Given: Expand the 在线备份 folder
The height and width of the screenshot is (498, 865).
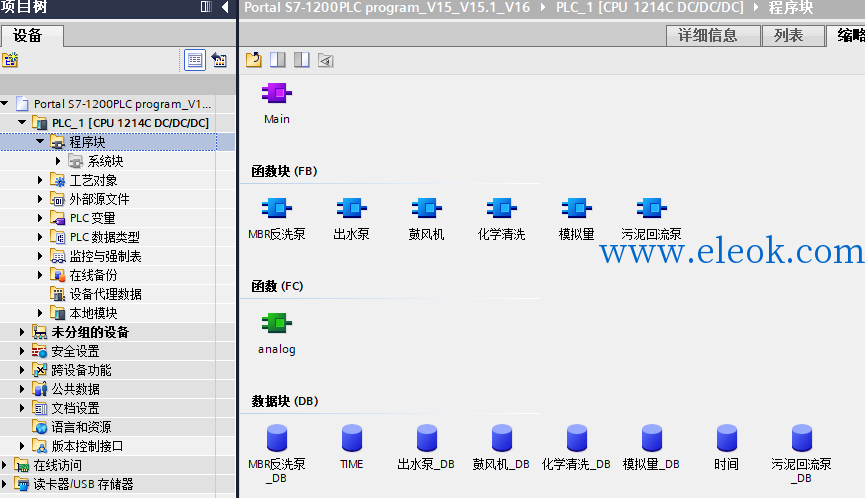Looking at the screenshot, I should (40, 275).
